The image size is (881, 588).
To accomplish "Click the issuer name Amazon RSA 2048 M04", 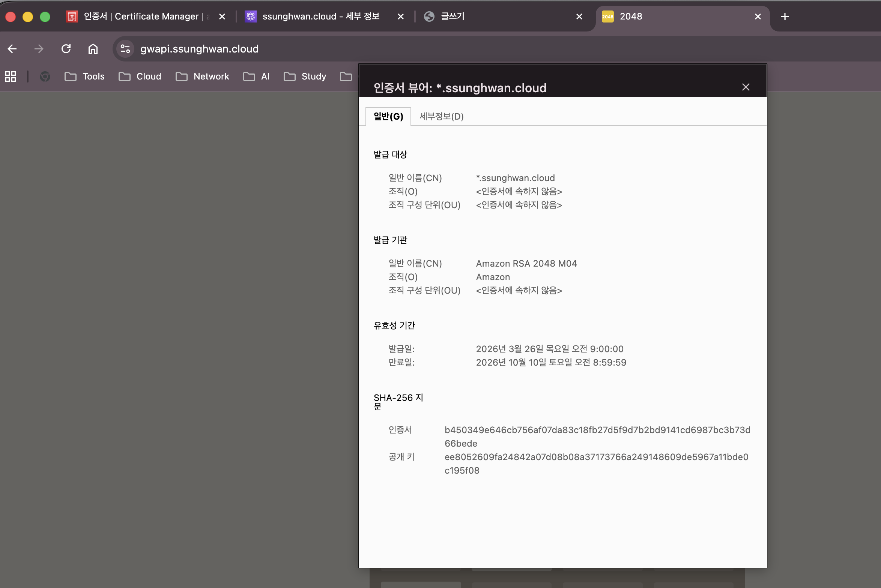I will click(527, 264).
